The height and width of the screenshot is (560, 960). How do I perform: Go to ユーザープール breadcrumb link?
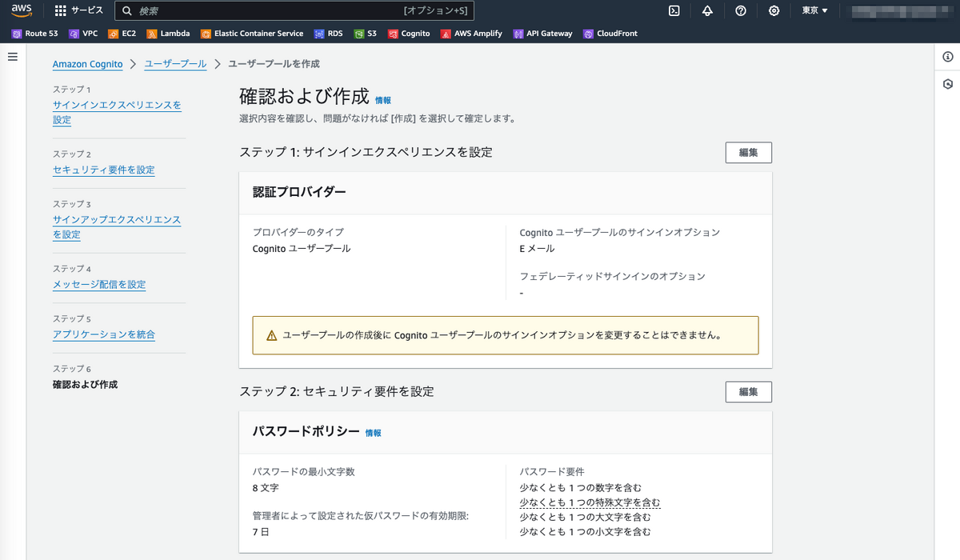pos(175,64)
